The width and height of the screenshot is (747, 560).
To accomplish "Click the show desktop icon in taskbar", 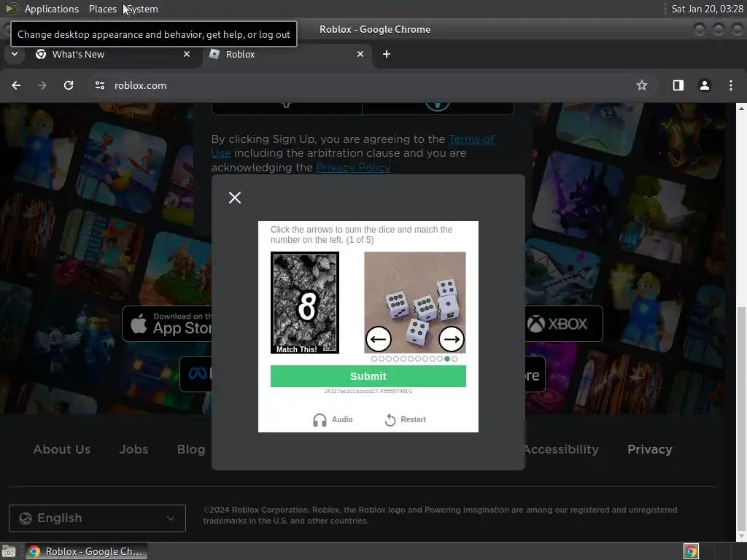I will [9, 551].
